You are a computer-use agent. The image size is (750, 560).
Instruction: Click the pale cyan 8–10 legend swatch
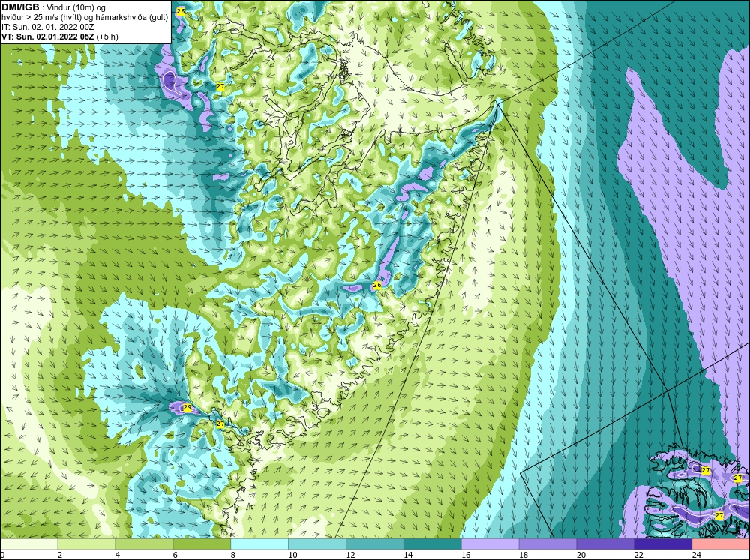click(259, 544)
